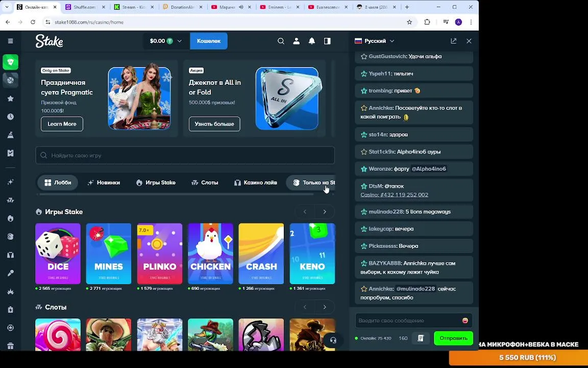Open live support headset button

[333, 340]
